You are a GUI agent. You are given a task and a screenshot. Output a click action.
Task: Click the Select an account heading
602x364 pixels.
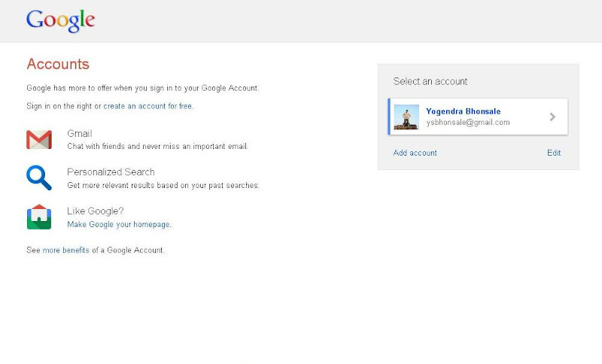pyautogui.click(x=430, y=81)
